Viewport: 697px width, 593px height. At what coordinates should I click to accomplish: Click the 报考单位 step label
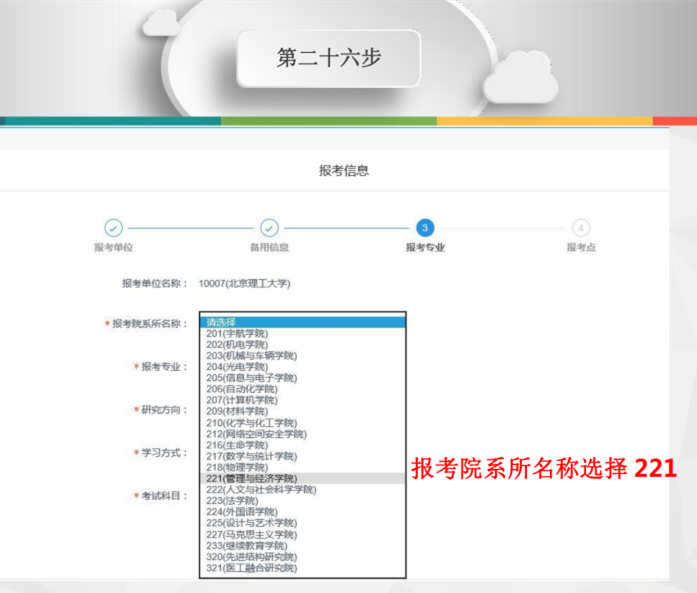click(113, 247)
